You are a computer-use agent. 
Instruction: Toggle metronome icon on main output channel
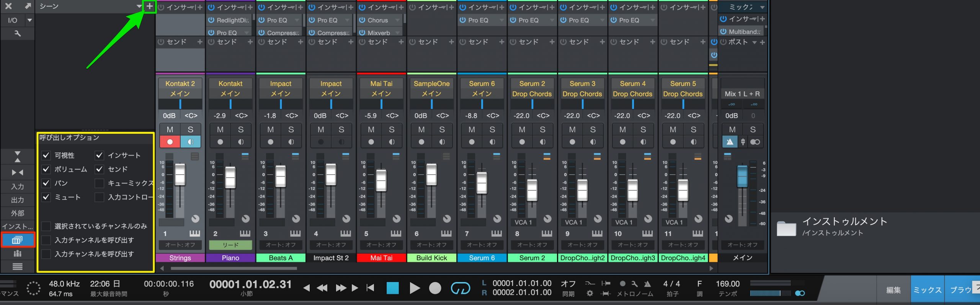coord(730,142)
